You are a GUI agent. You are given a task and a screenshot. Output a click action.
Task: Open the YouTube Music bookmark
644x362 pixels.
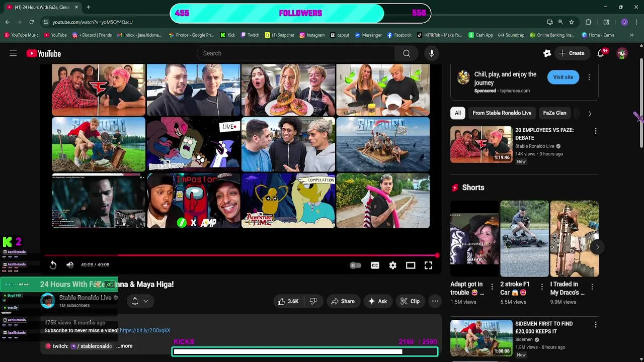(x=21, y=35)
